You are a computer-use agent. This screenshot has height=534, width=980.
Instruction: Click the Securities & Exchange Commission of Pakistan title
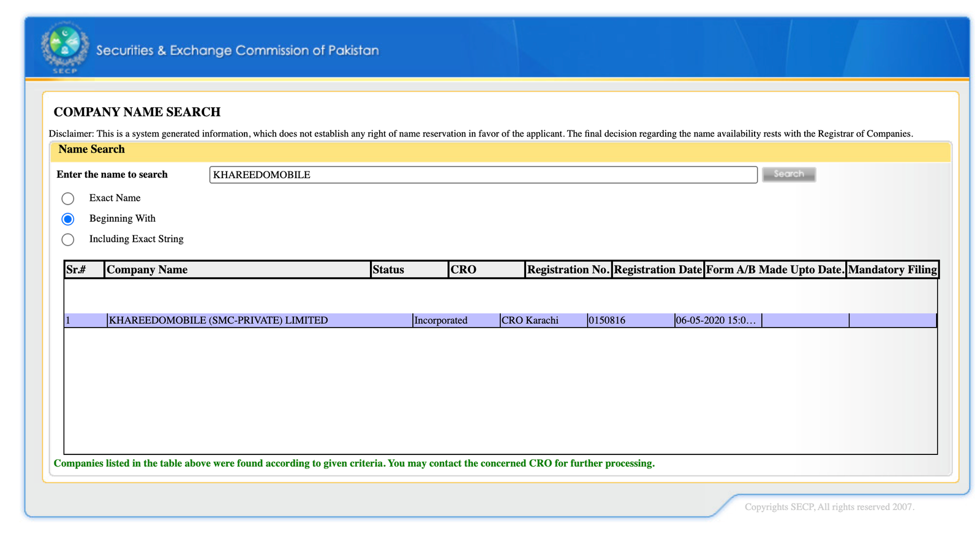click(238, 50)
